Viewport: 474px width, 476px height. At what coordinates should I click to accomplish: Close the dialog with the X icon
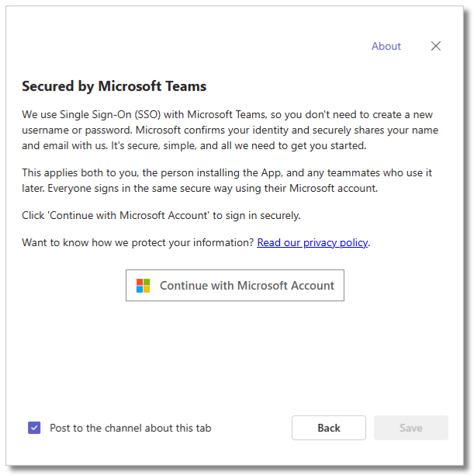pyautogui.click(x=436, y=46)
